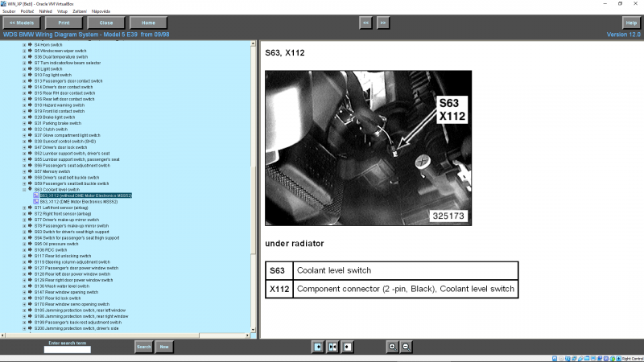The image size is (644, 362).
Task: Open the Nápověda menu
Action: [x=101, y=11]
